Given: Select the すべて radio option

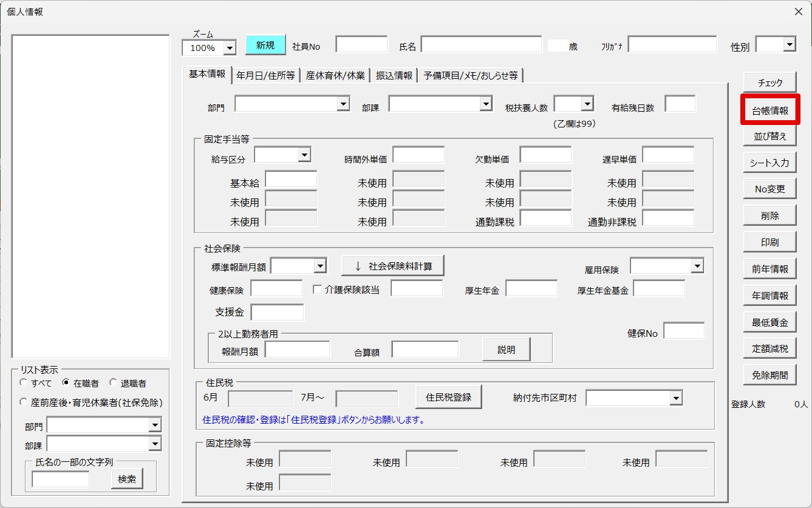Looking at the screenshot, I should pyautogui.click(x=24, y=383).
